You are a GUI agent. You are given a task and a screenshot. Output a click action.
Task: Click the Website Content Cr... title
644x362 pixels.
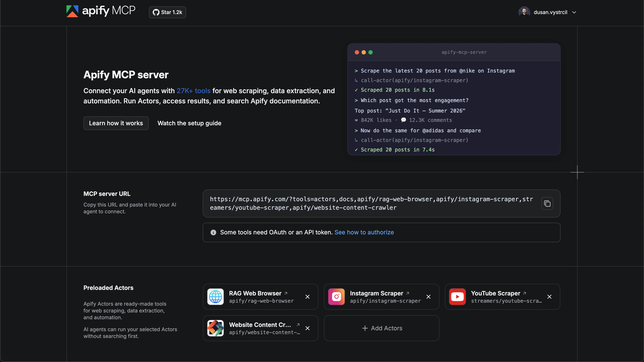[x=260, y=325]
